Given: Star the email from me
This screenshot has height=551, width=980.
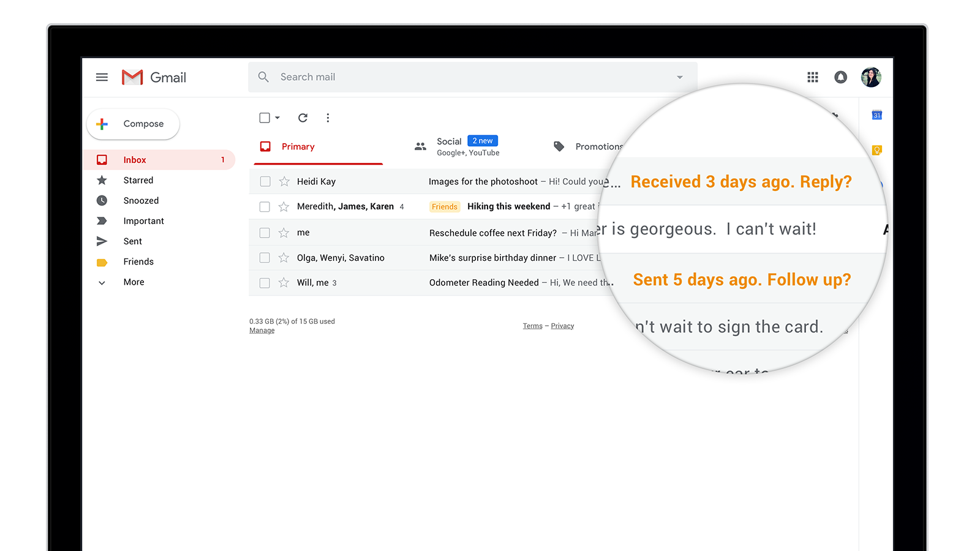Looking at the screenshot, I should (x=284, y=233).
